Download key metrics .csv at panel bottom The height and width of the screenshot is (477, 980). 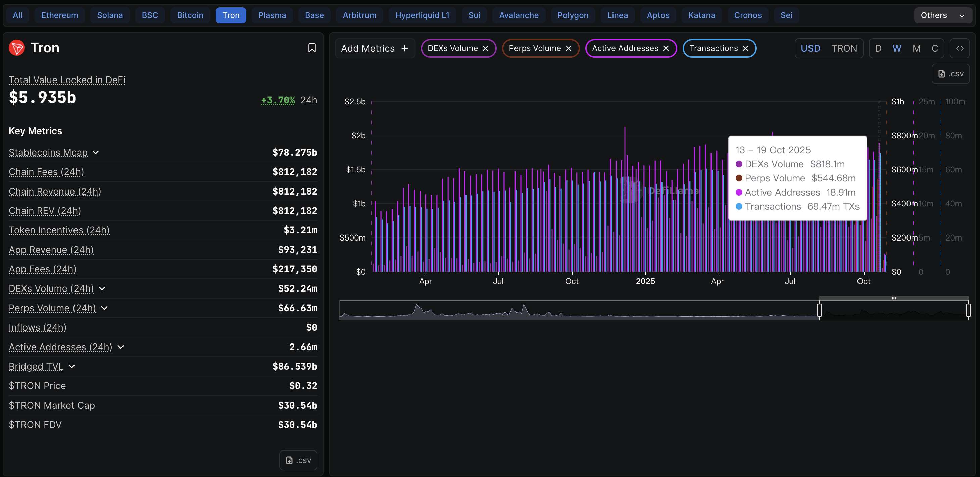298,460
